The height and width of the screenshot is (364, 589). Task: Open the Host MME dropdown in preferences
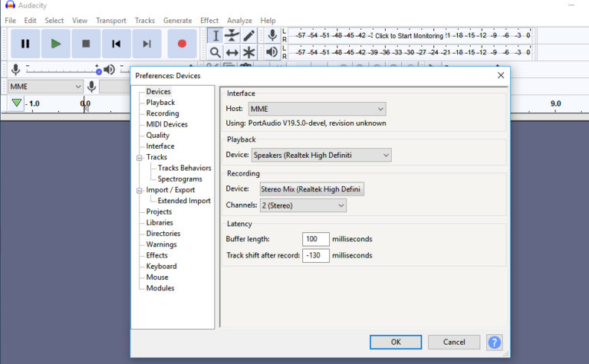317,109
